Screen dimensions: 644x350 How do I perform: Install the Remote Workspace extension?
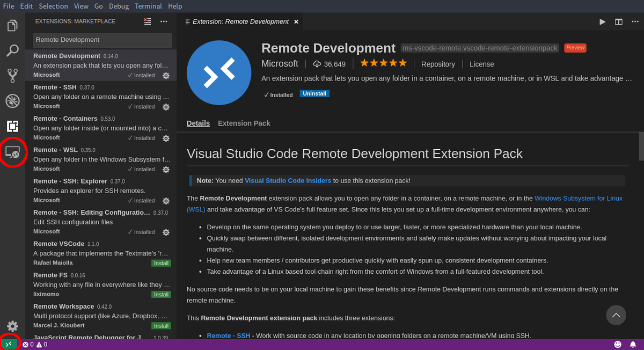(x=161, y=326)
